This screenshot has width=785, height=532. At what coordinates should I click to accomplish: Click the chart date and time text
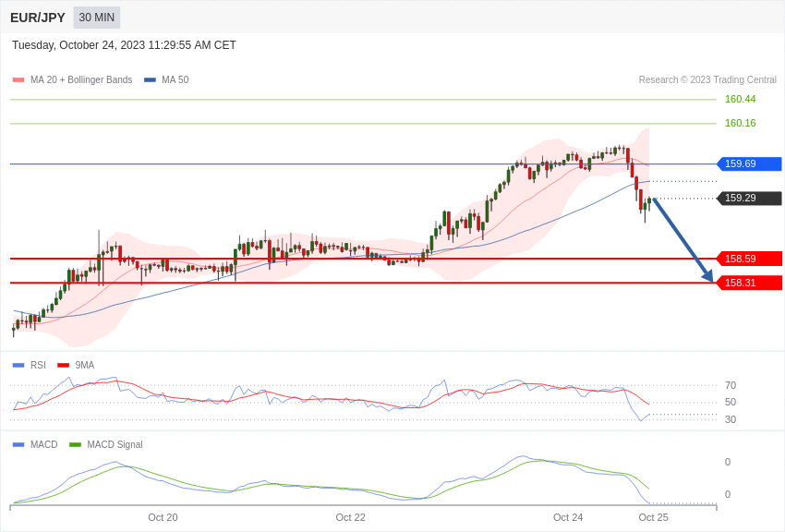(x=124, y=45)
